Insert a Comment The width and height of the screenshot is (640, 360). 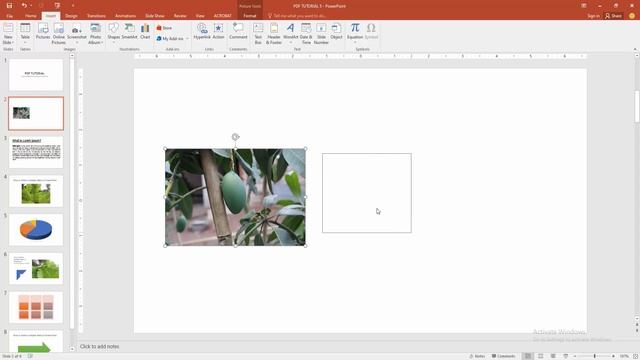pos(238,31)
